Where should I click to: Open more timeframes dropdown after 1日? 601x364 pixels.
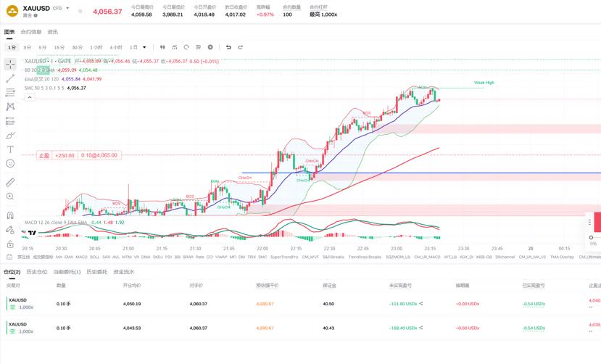coord(144,47)
